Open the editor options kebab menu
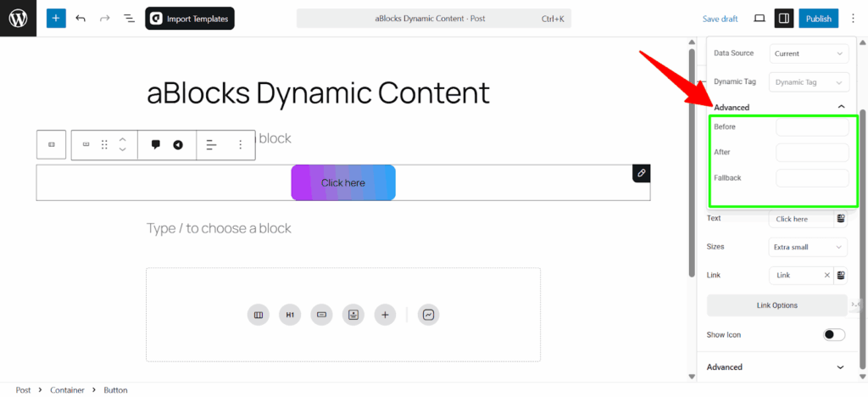The width and height of the screenshot is (868, 397). [853, 19]
